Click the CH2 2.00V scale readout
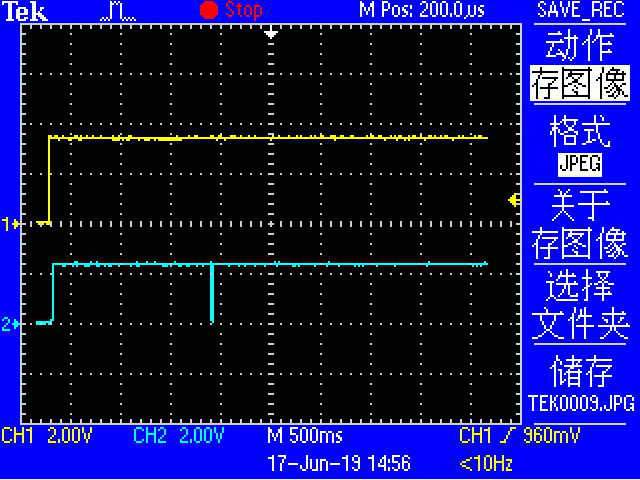Viewport: 640px width, 480px height. pyautogui.click(x=179, y=436)
